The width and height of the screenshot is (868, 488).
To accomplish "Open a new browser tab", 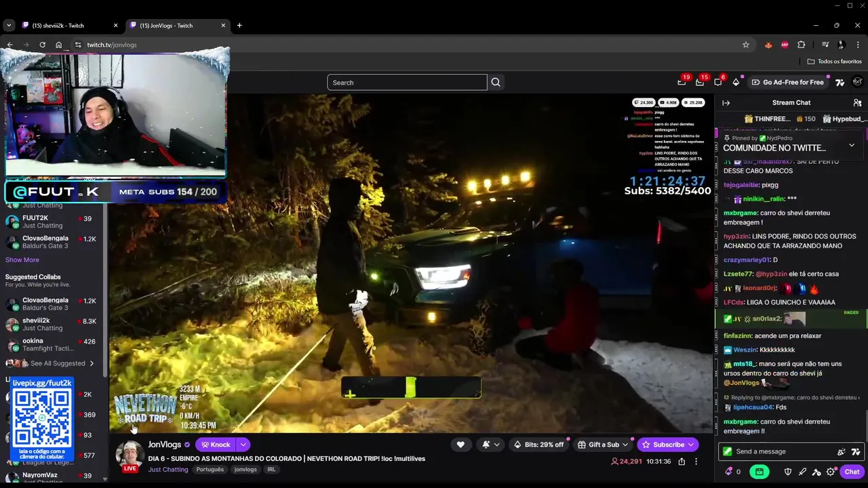I will pos(239,25).
